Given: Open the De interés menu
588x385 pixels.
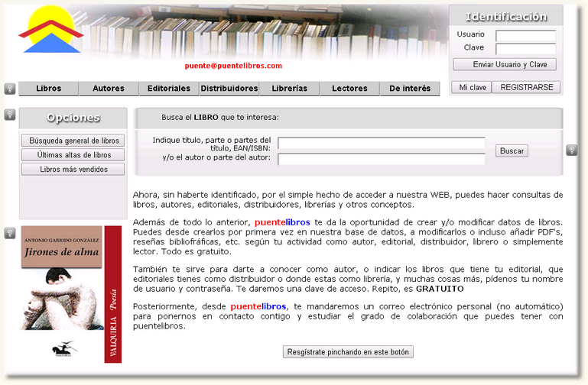Looking at the screenshot, I should [x=410, y=89].
